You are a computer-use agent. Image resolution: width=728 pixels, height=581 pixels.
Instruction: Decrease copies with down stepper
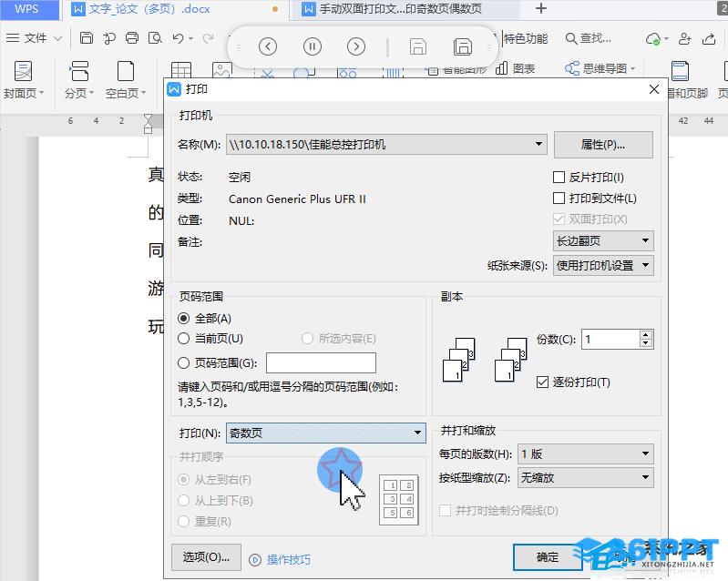(646, 344)
